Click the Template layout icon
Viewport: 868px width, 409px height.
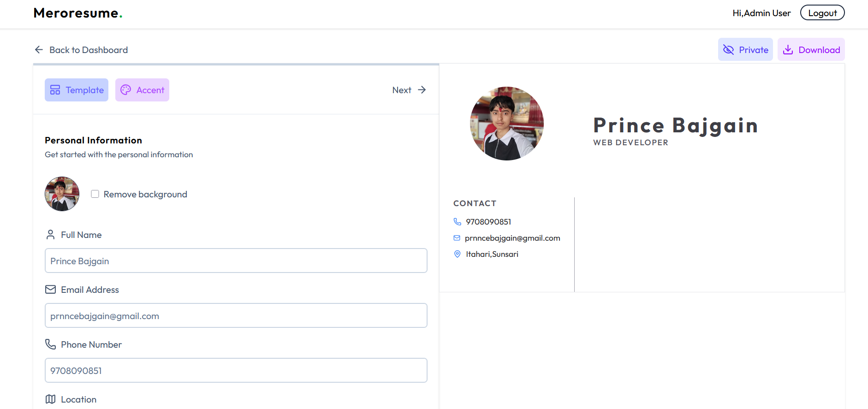tap(55, 90)
